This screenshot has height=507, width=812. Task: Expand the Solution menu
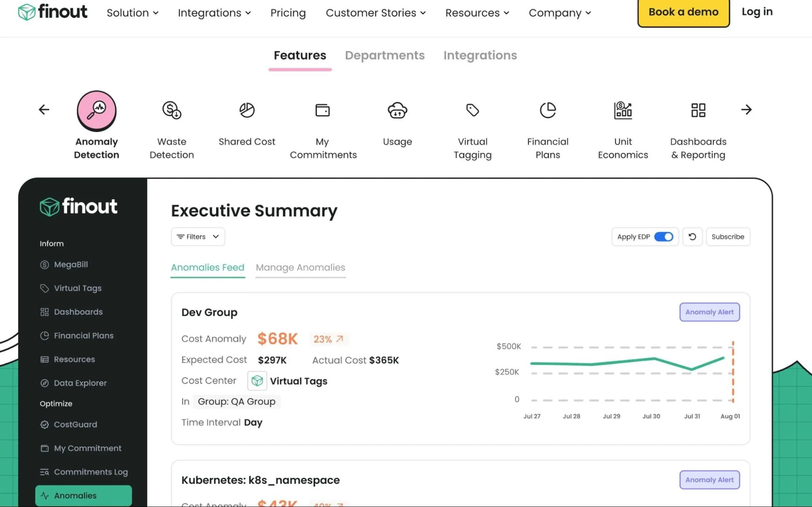[132, 13]
